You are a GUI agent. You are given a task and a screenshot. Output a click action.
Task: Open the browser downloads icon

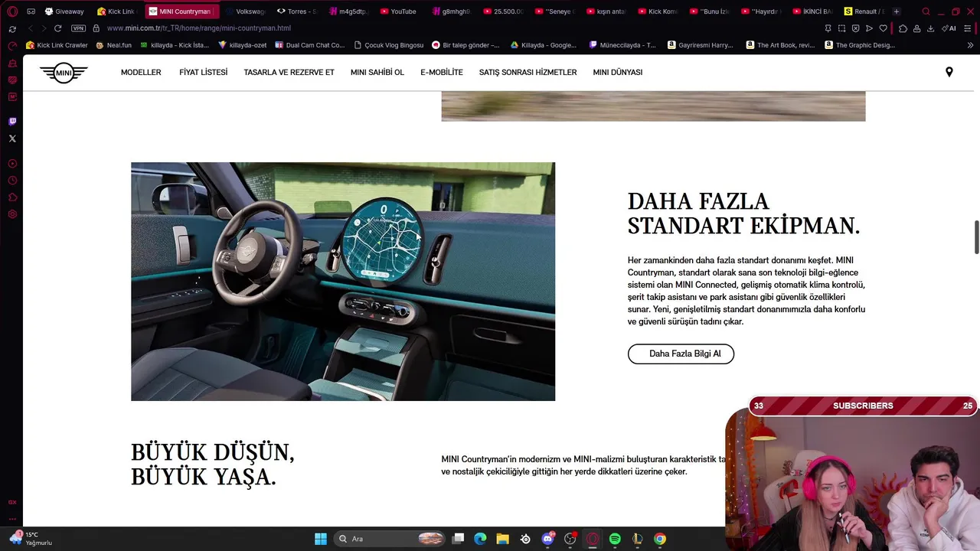pos(930,28)
